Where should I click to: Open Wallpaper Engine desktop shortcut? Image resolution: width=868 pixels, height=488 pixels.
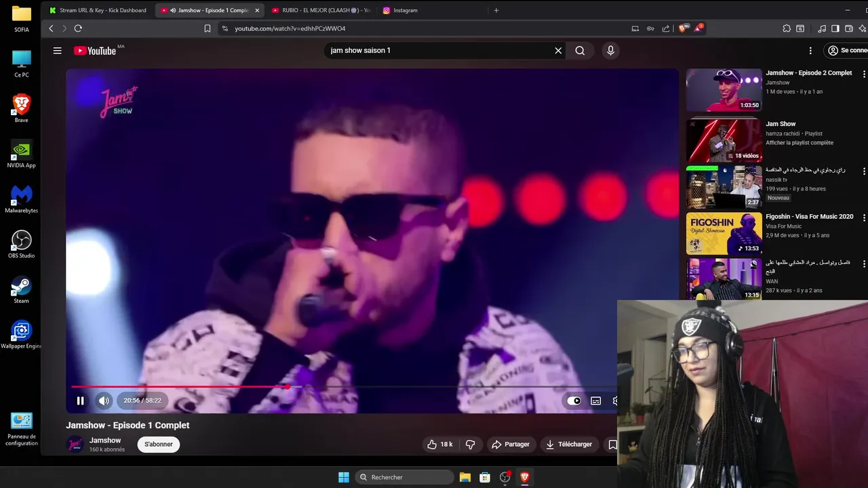(22, 335)
